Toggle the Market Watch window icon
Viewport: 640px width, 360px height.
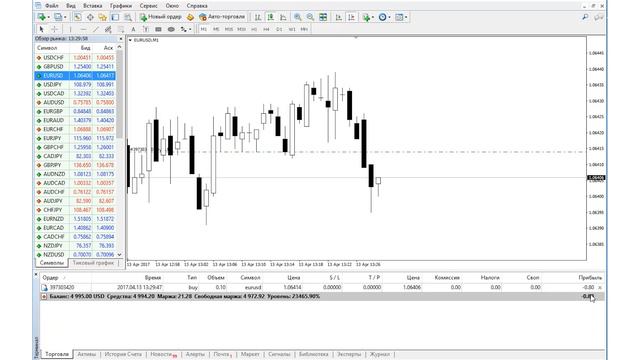pos(78,17)
